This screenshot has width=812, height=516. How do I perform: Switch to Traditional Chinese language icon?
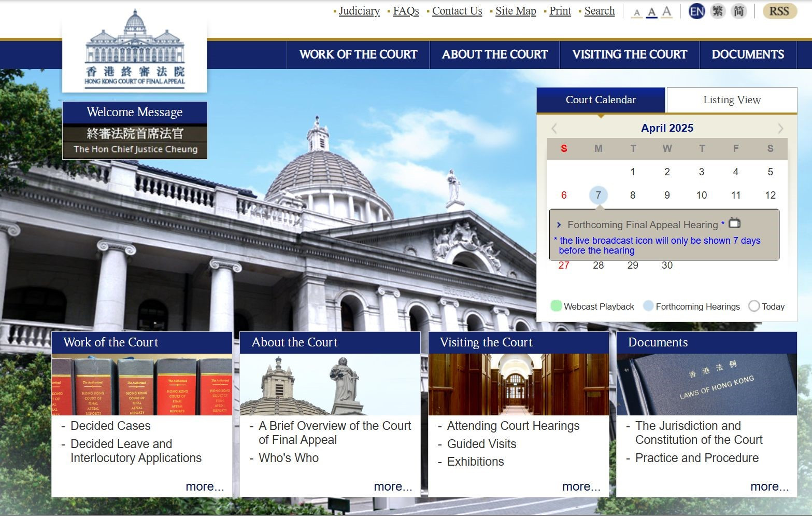point(718,11)
